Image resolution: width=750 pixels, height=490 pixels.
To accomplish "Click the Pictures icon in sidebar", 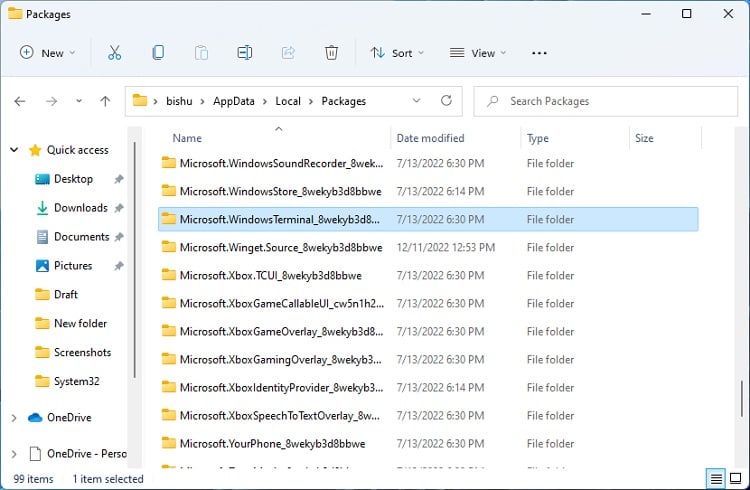I will tap(42, 266).
